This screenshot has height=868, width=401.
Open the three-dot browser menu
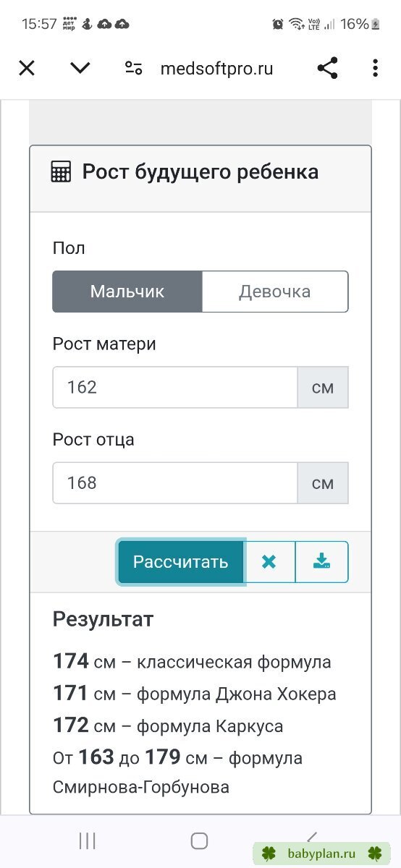click(x=375, y=68)
